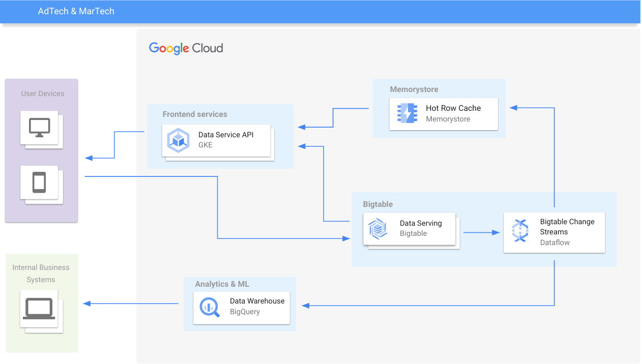This screenshot has height=364, width=642.
Task: Open the BigQuery magnifier icon in Analytics & ML
Action: [x=209, y=306]
